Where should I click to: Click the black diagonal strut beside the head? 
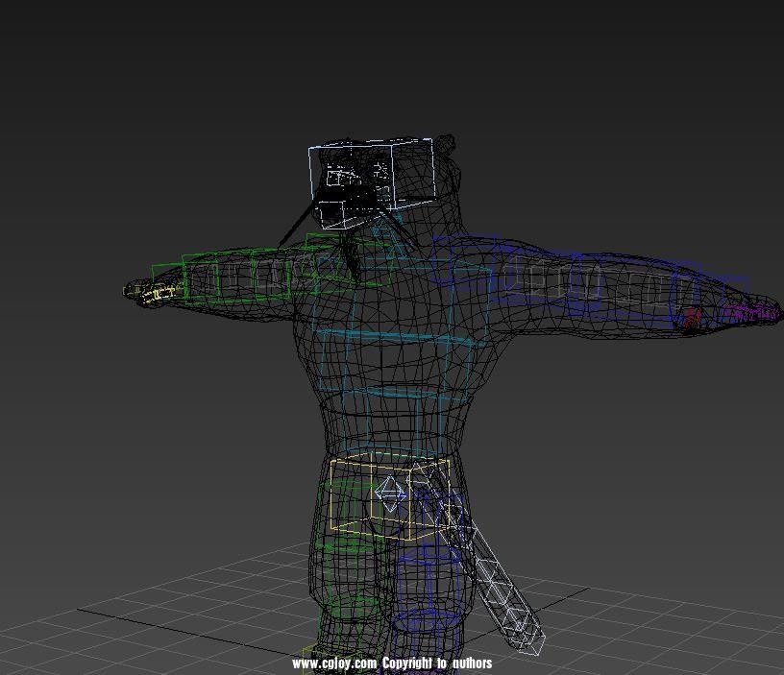point(295,226)
